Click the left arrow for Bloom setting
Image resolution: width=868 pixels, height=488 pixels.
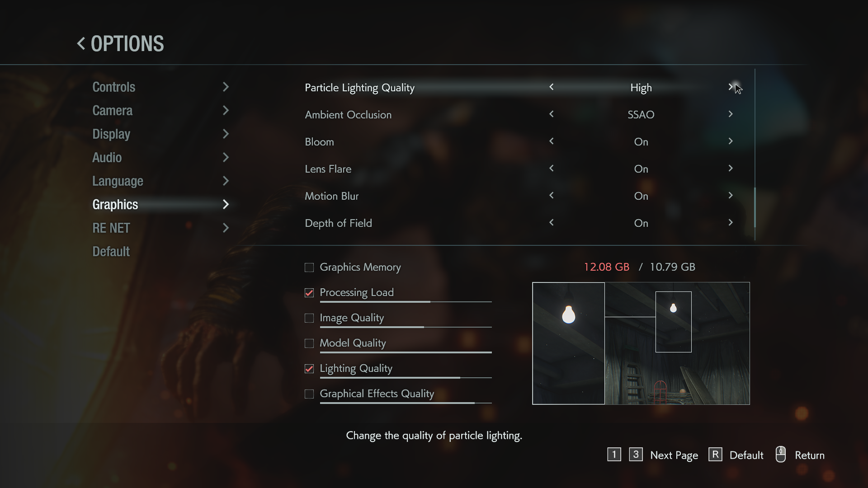click(x=551, y=141)
